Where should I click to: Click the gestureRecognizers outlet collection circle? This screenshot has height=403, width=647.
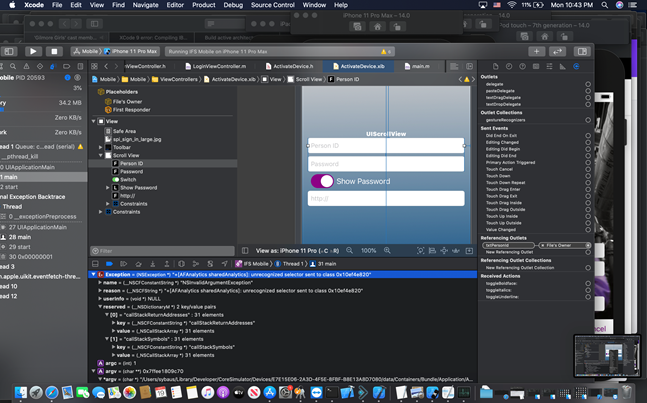(588, 120)
